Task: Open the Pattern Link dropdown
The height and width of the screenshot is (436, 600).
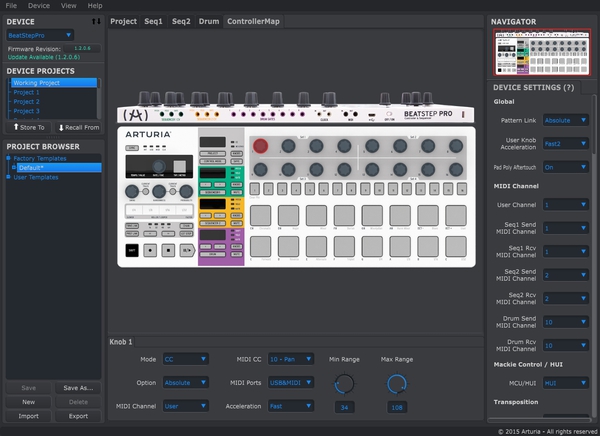Action: coord(565,121)
